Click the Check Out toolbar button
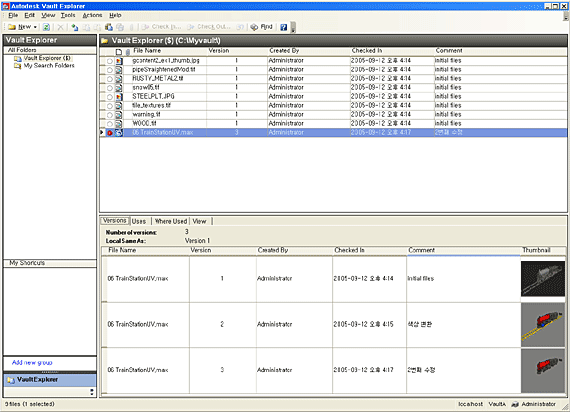Viewport: 570px width, 412px height. click(x=209, y=27)
